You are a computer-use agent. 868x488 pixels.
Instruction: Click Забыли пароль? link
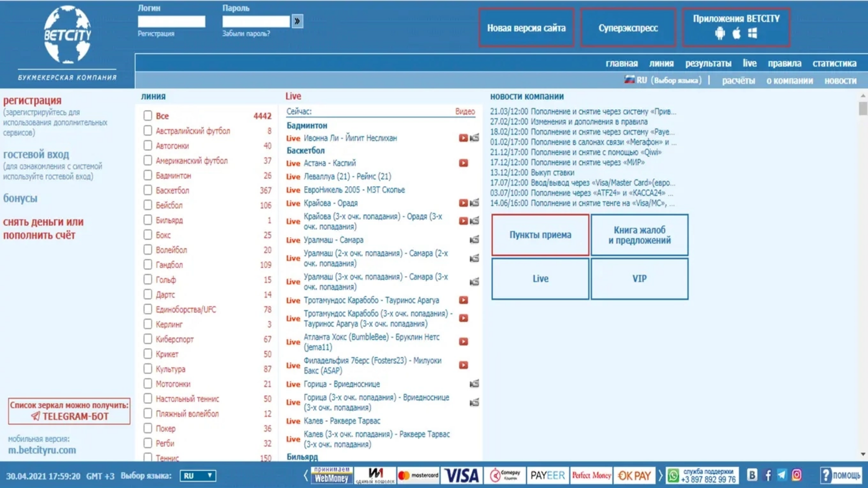tap(246, 34)
